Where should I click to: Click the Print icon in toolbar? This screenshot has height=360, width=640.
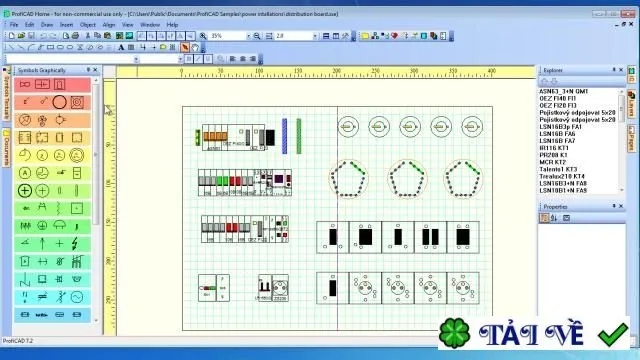pyautogui.click(x=75, y=36)
